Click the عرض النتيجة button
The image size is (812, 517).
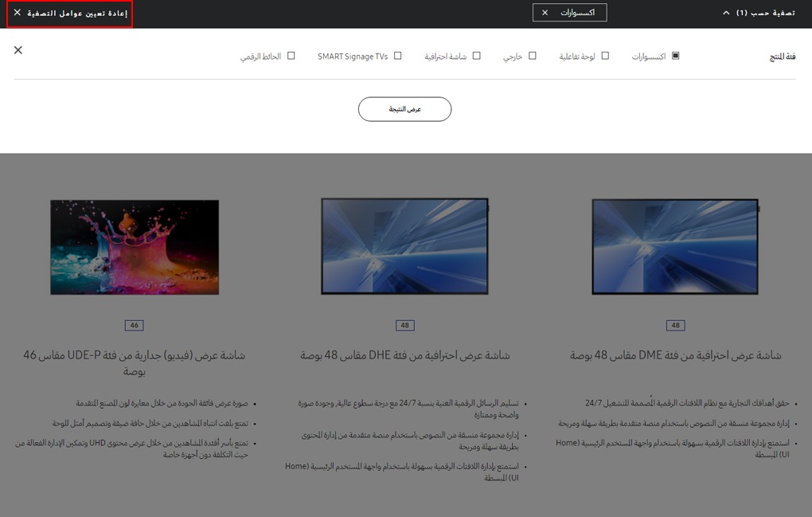tap(405, 109)
